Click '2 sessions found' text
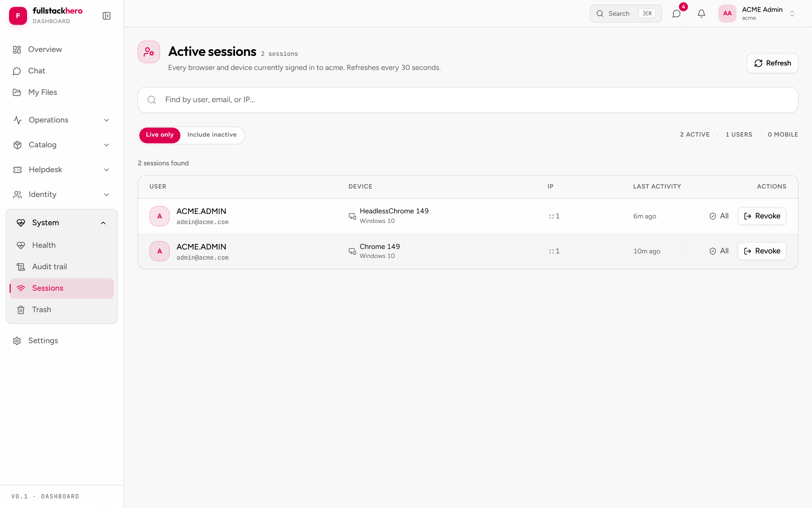The image size is (812, 508). click(163, 163)
